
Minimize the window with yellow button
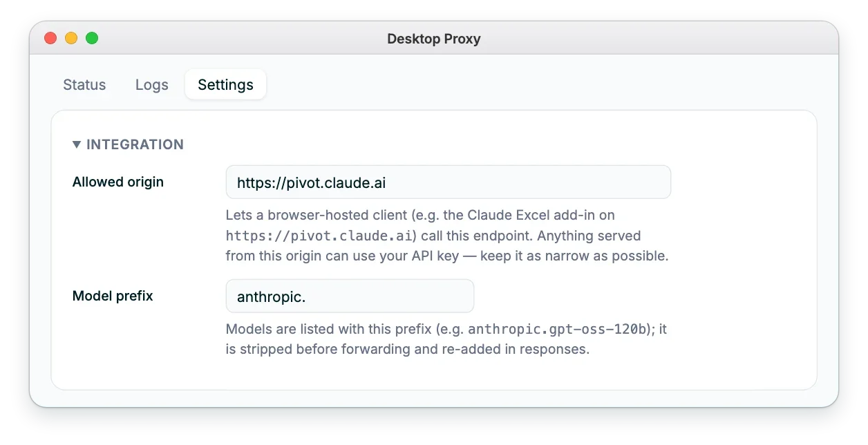(x=71, y=38)
